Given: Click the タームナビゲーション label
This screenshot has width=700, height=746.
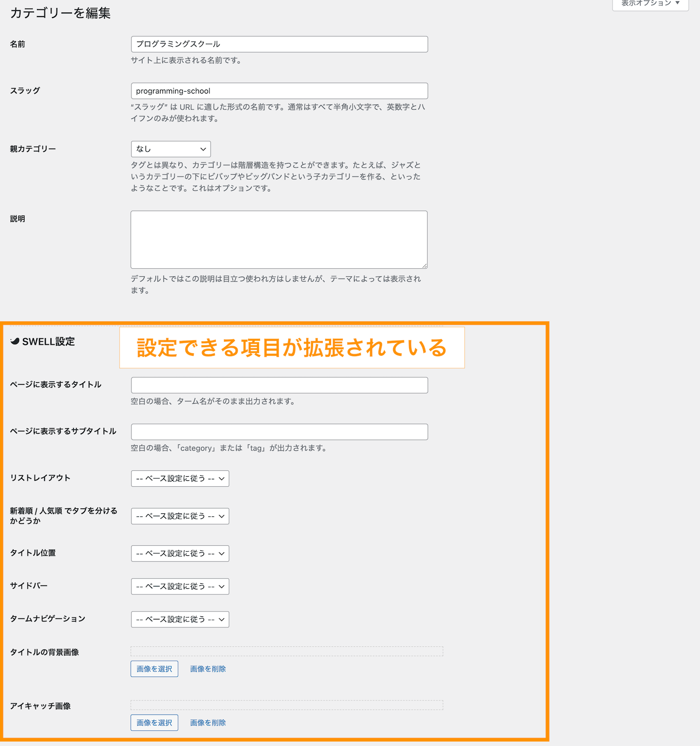Looking at the screenshot, I should coord(47,618).
